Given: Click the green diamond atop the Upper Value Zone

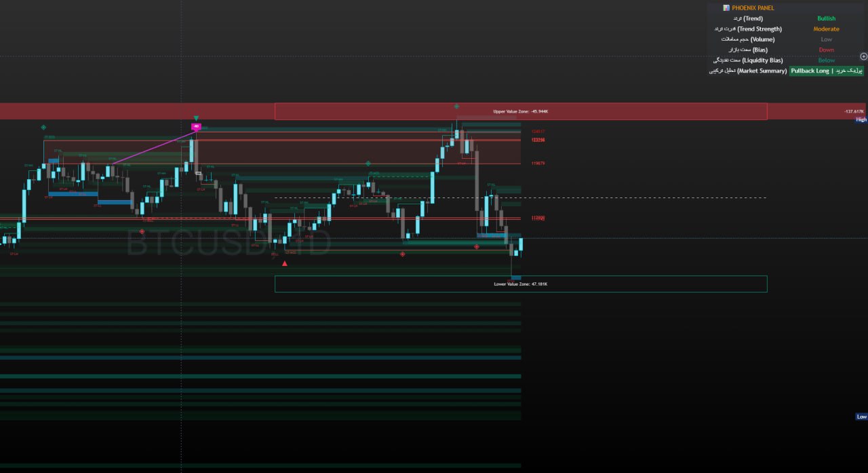Looking at the screenshot, I should [456, 107].
